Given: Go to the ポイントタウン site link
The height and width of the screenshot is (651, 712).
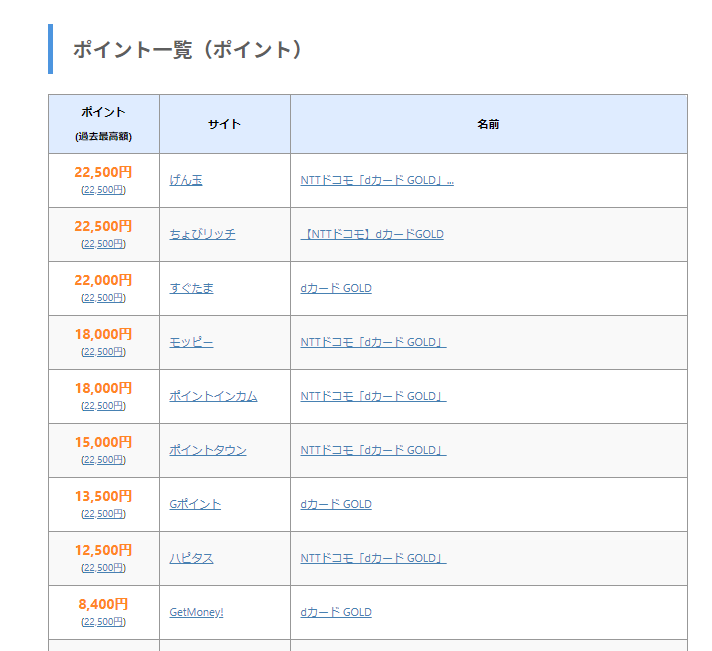Looking at the screenshot, I should tap(207, 450).
